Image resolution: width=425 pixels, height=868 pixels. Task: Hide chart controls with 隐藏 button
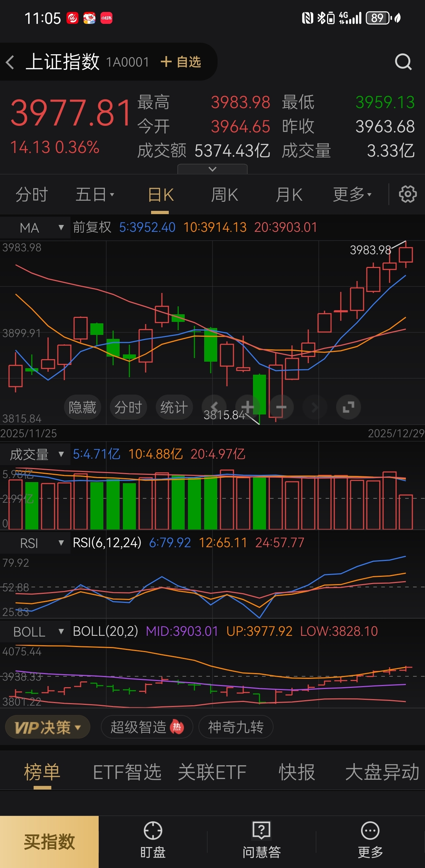82,407
